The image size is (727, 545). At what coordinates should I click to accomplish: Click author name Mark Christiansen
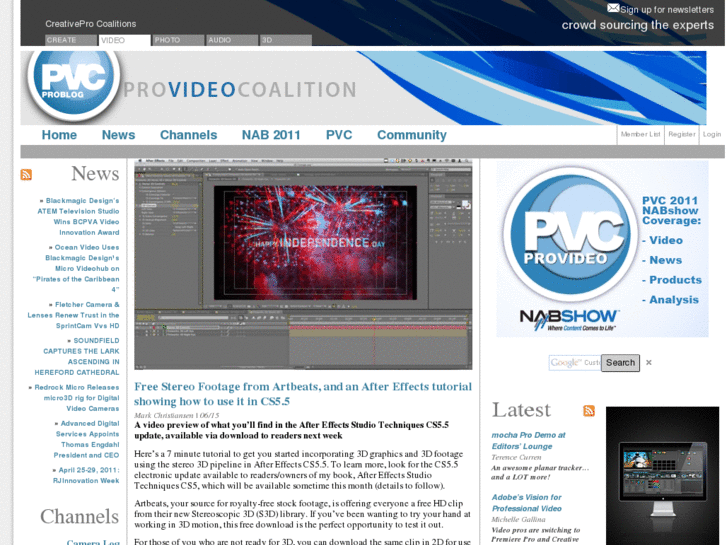pyautogui.click(x=164, y=415)
